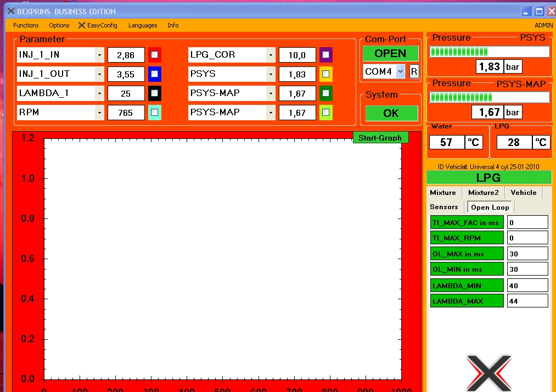Toggle the dark green PSYS-MAP graph checkbox
The width and height of the screenshot is (556, 392).
pos(325,93)
